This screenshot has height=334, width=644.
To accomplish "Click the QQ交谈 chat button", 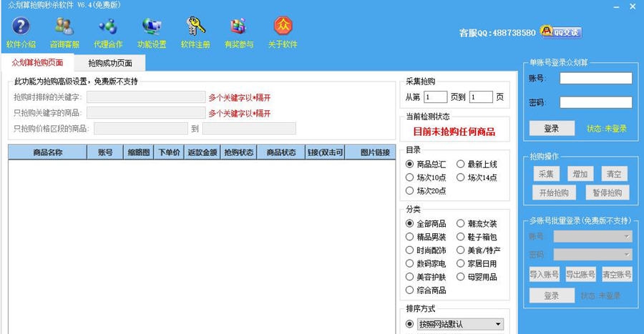I will coord(561,31).
